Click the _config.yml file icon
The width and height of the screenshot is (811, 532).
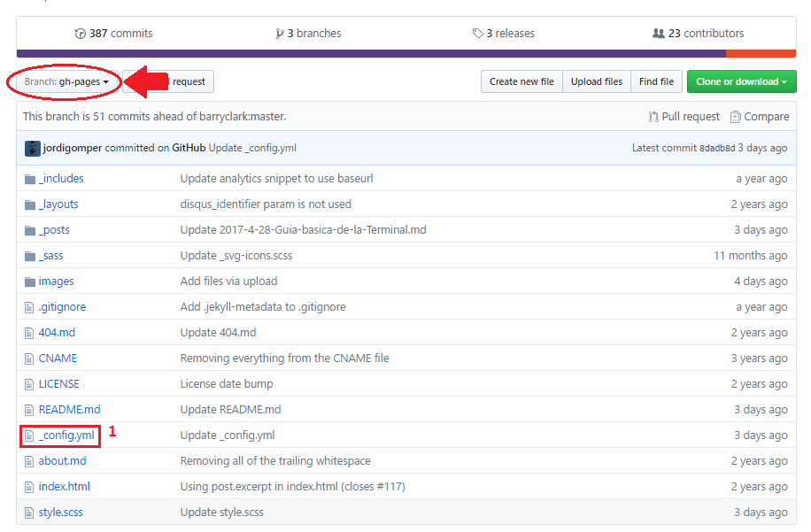click(x=29, y=436)
